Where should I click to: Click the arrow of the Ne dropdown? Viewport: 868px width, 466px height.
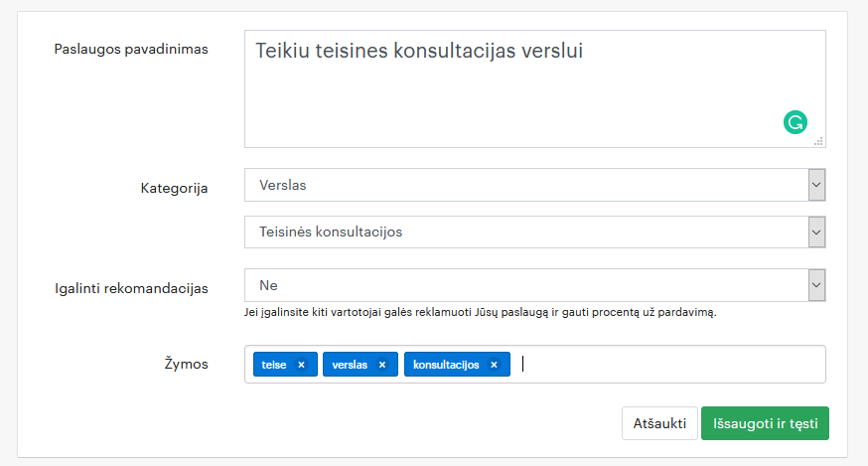(x=816, y=285)
